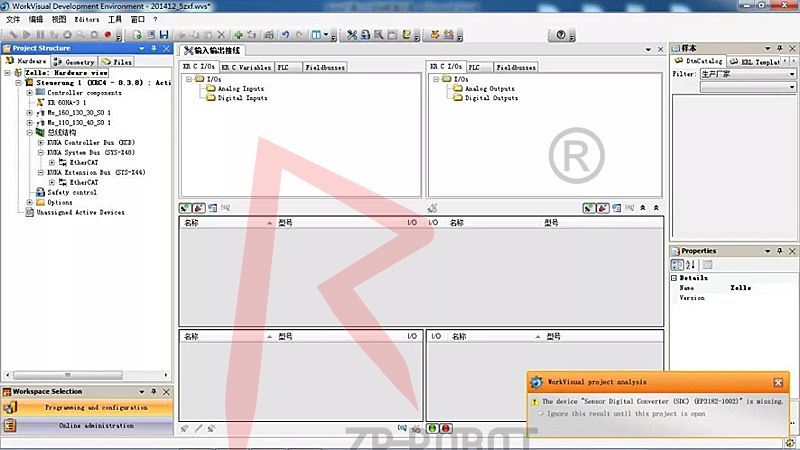800x450 pixels.
Task: Collapse the Details section in Properties
Action: tap(673, 278)
